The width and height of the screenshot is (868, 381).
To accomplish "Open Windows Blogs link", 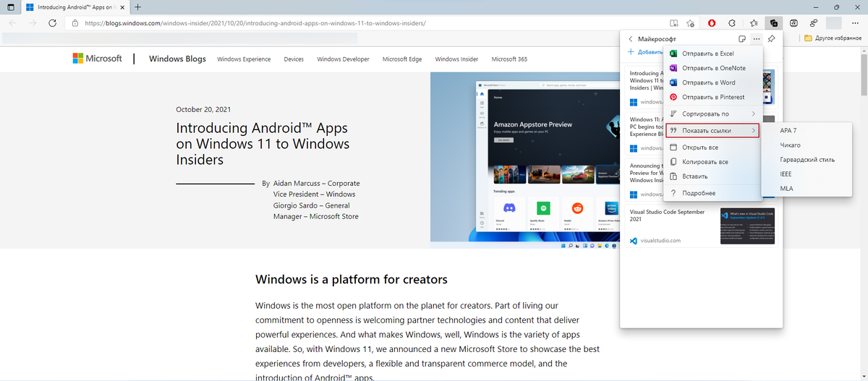I will pyautogui.click(x=177, y=59).
